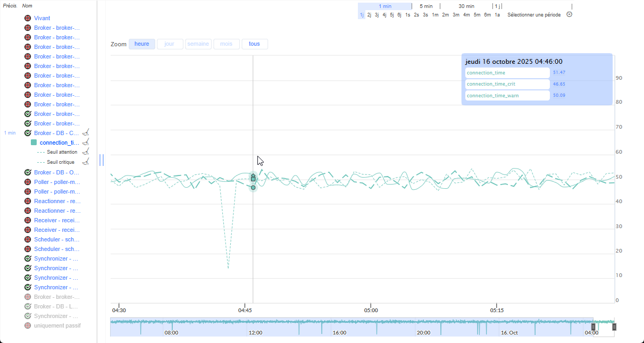Click the greyed status icon beside uniquement passif
The width and height of the screenshot is (644, 343).
tap(28, 325)
